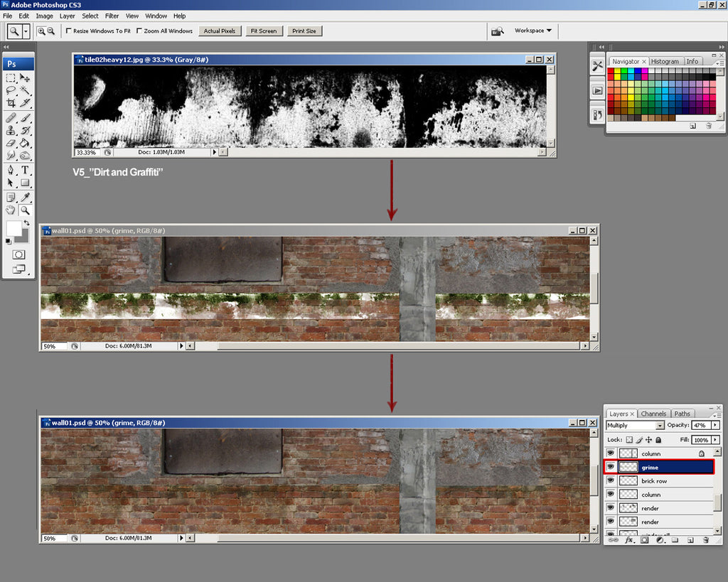This screenshot has width=728, height=582.
Task: Hide the brick row layer
Action: pyautogui.click(x=610, y=481)
